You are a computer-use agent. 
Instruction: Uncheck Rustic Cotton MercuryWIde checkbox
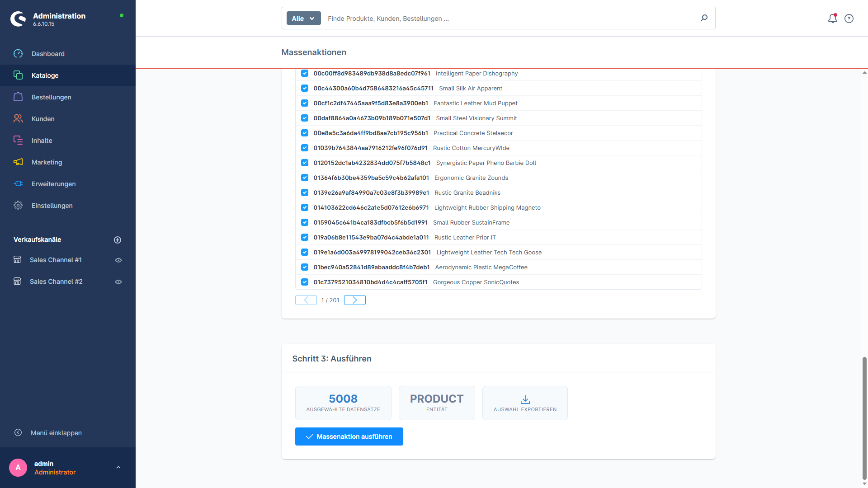coord(305,148)
